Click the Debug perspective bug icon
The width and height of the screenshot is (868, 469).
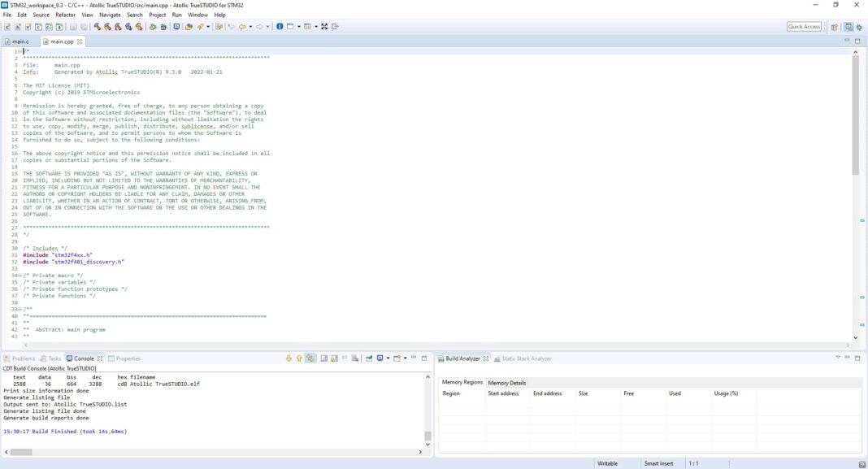(859, 27)
